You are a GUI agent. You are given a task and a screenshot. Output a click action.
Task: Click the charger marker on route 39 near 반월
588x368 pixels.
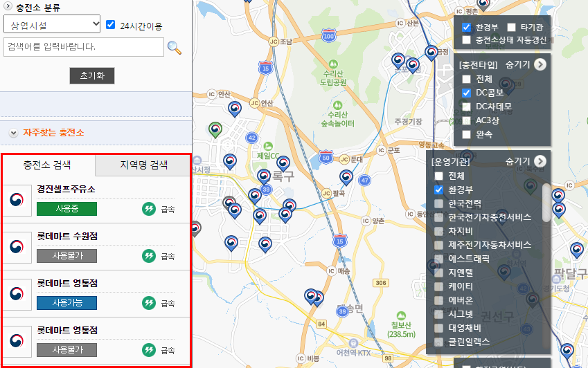(x=264, y=176)
